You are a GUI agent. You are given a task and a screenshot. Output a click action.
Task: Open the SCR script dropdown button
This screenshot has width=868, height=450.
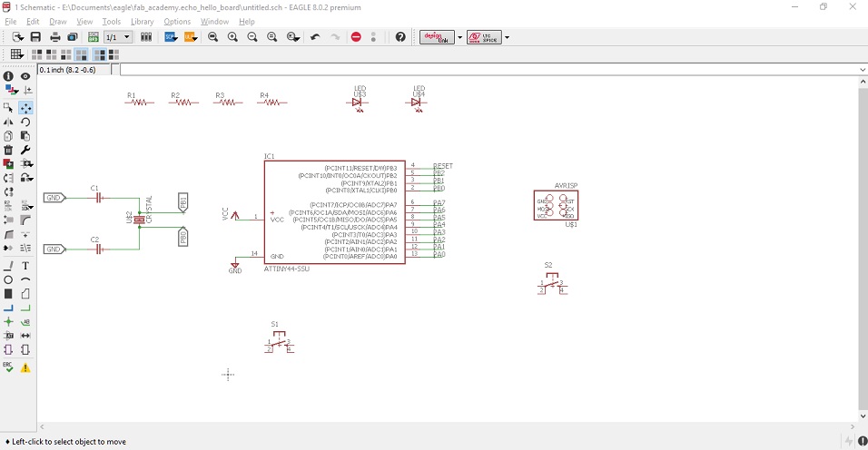pyautogui.click(x=171, y=37)
